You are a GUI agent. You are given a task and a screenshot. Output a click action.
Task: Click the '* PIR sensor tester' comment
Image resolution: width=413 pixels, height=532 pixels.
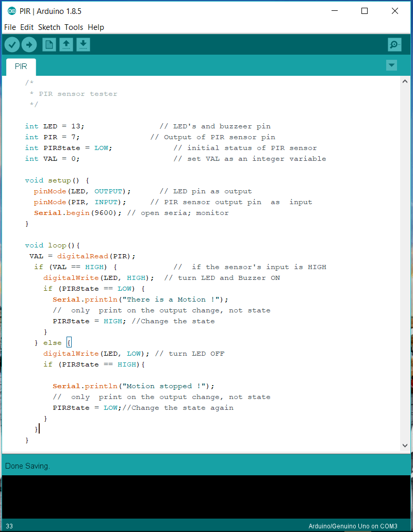click(73, 94)
